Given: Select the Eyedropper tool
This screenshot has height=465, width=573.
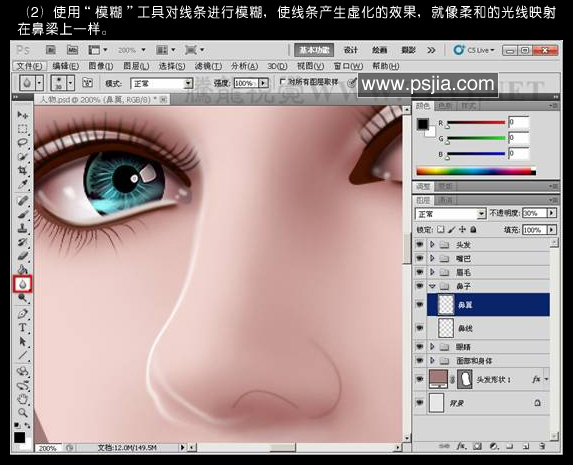Looking at the screenshot, I should pos(23,184).
